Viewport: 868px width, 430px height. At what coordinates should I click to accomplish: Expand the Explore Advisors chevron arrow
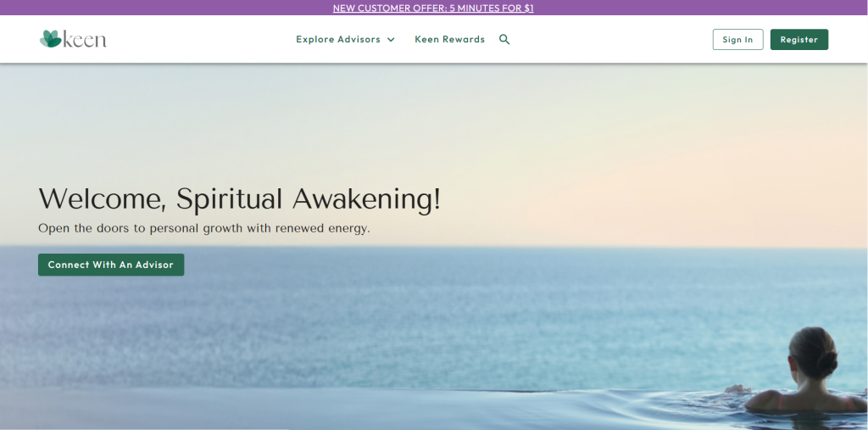[391, 40]
